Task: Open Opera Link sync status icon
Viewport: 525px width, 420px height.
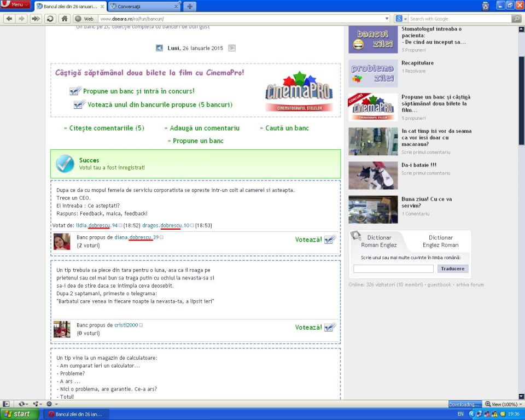Action: point(23,404)
